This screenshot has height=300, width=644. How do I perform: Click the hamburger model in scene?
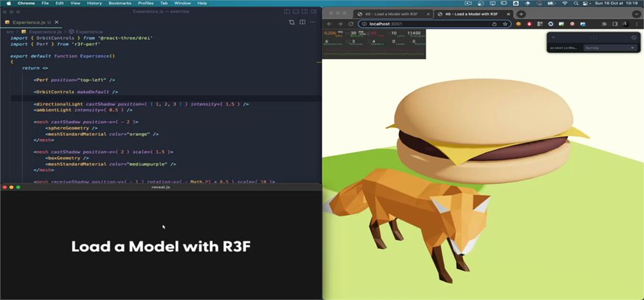tap(488, 131)
